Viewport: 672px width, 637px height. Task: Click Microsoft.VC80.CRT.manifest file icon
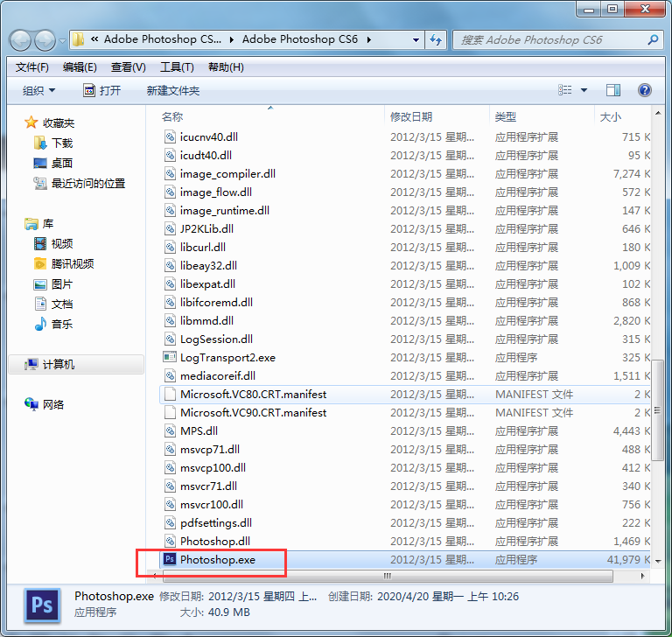(x=170, y=394)
